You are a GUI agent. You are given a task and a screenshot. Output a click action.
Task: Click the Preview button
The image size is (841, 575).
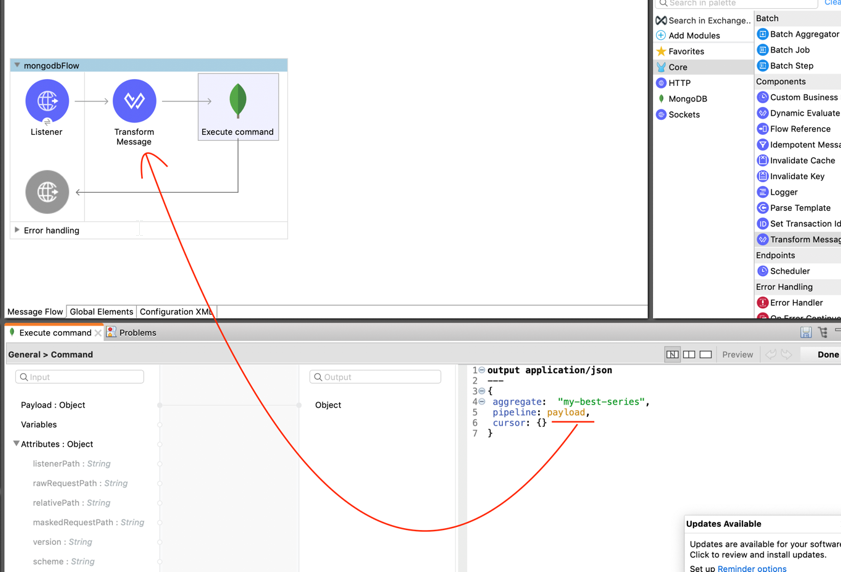pyautogui.click(x=737, y=355)
